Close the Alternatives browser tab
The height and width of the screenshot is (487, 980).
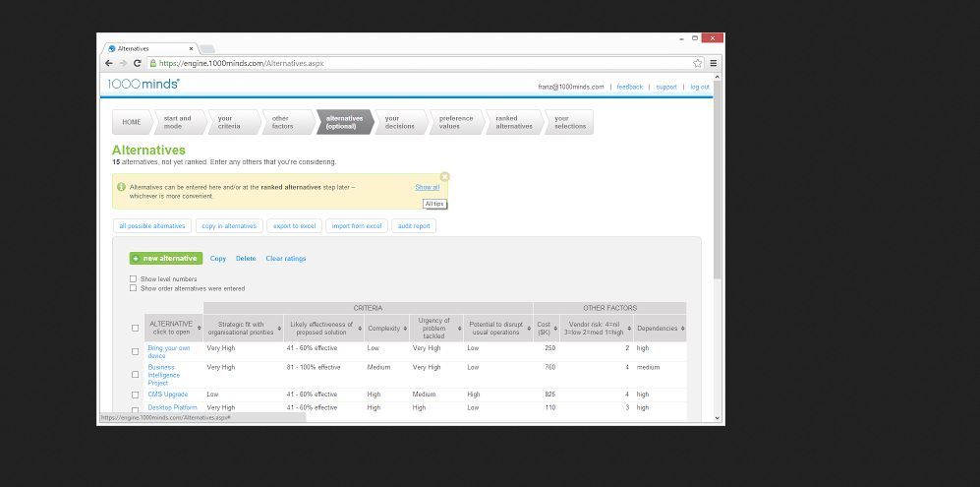click(192, 48)
